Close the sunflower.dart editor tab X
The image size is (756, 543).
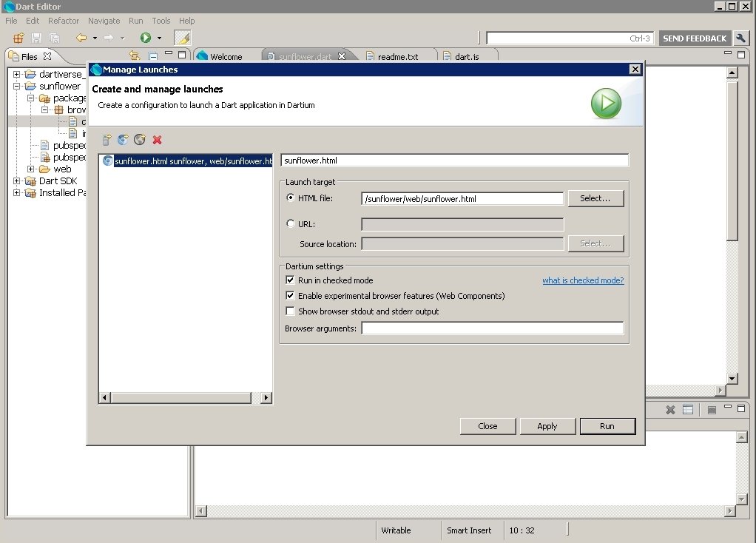[x=342, y=56]
